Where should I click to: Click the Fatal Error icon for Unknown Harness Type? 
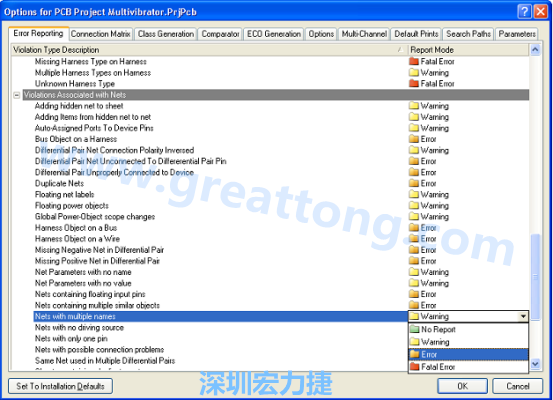click(x=414, y=84)
